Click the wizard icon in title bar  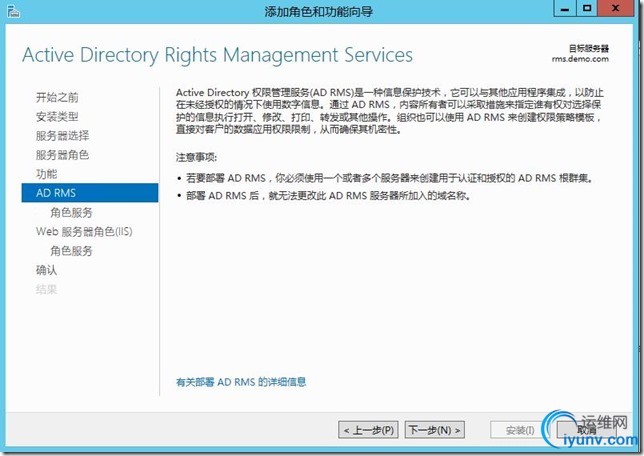pos(14,11)
